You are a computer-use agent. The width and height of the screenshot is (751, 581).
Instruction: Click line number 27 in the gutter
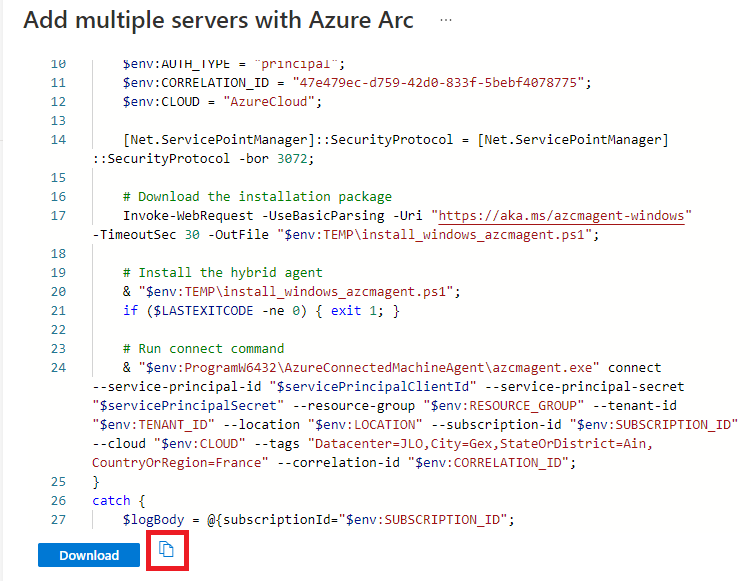[58, 519]
